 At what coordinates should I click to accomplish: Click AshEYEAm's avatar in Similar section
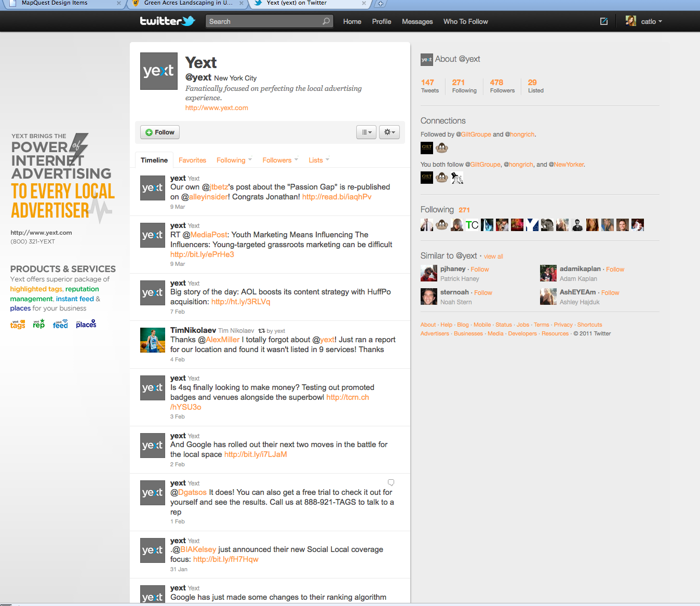pos(548,297)
